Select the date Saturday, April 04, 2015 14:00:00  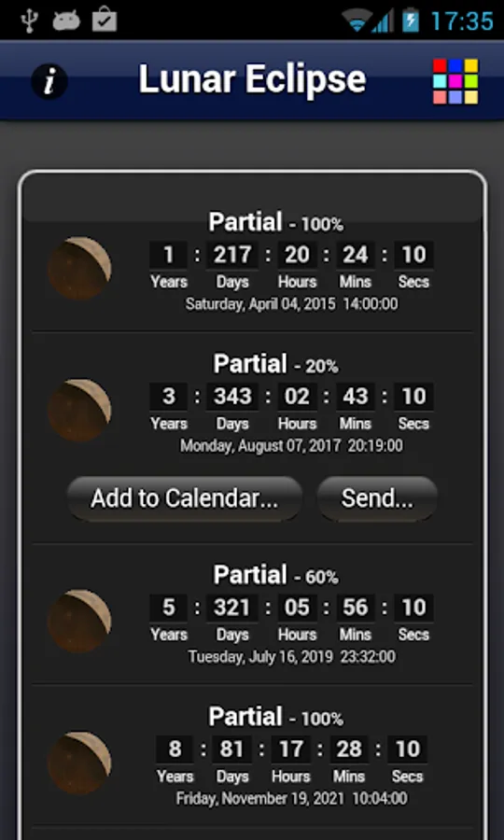click(291, 304)
